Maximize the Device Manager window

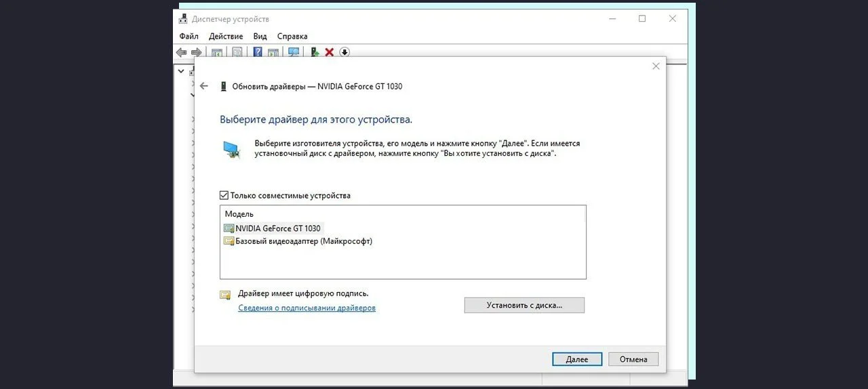click(x=642, y=19)
